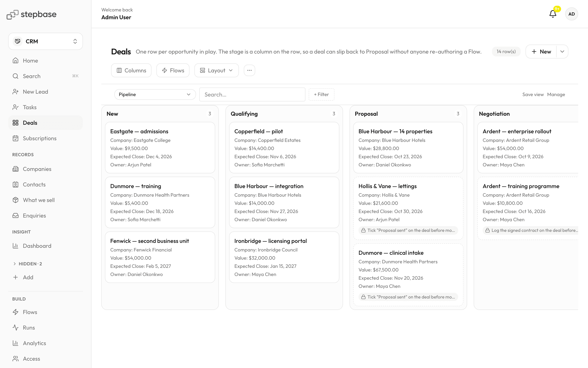
Task: Open the Pipeline view dropdown
Action: click(155, 94)
